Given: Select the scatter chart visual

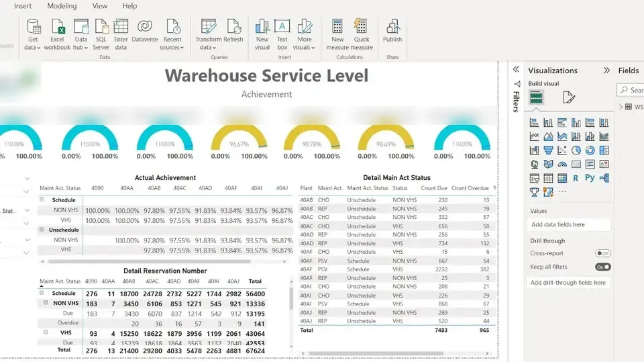Looking at the screenshot, I should coord(562,150).
